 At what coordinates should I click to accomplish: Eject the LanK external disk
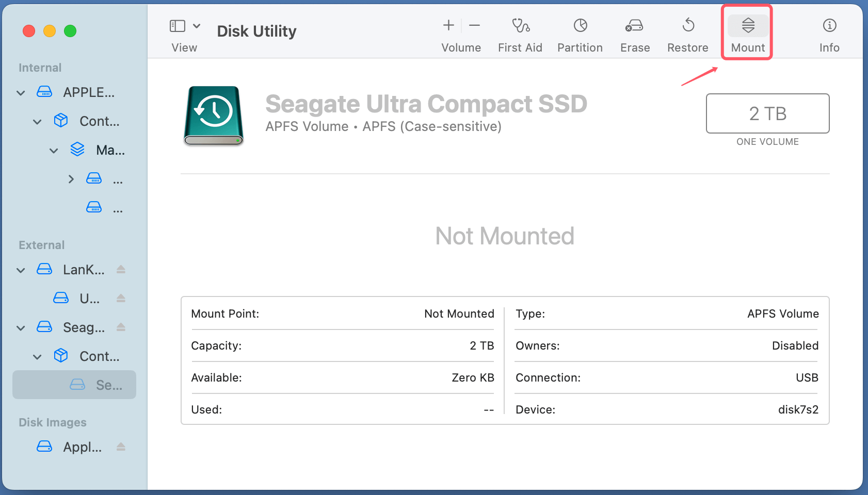121,269
